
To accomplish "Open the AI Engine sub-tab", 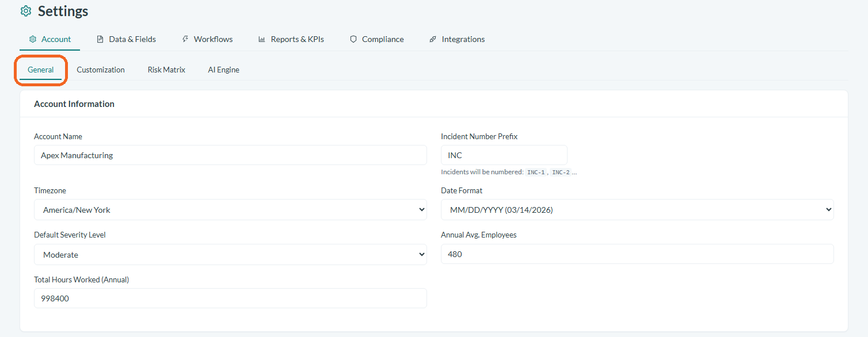I will [224, 70].
